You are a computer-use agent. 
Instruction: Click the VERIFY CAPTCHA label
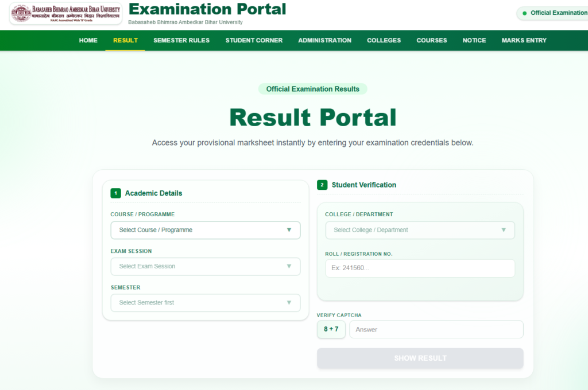click(x=339, y=315)
